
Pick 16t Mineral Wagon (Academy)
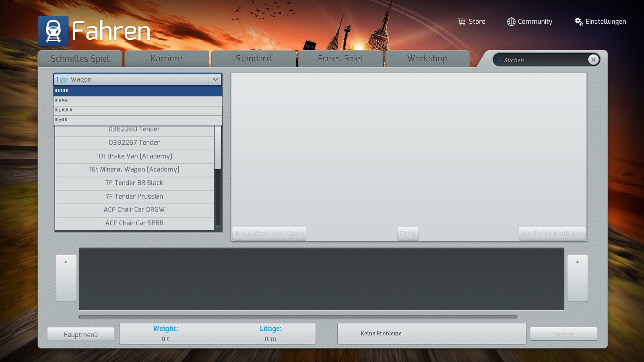coord(134,170)
